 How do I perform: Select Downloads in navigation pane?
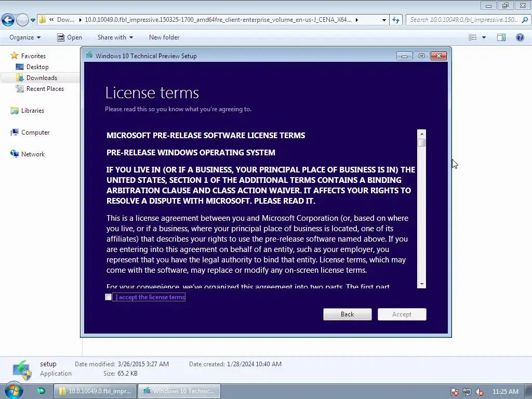point(42,78)
